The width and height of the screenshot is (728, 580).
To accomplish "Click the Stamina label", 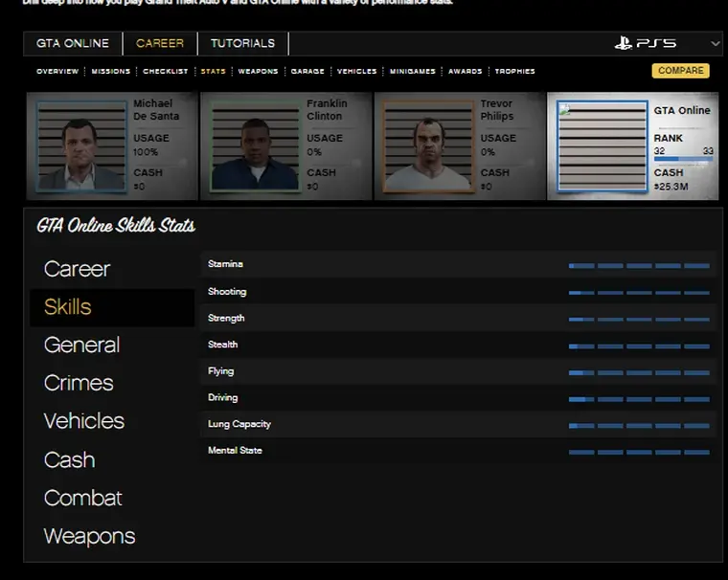I will coord(225,264).
